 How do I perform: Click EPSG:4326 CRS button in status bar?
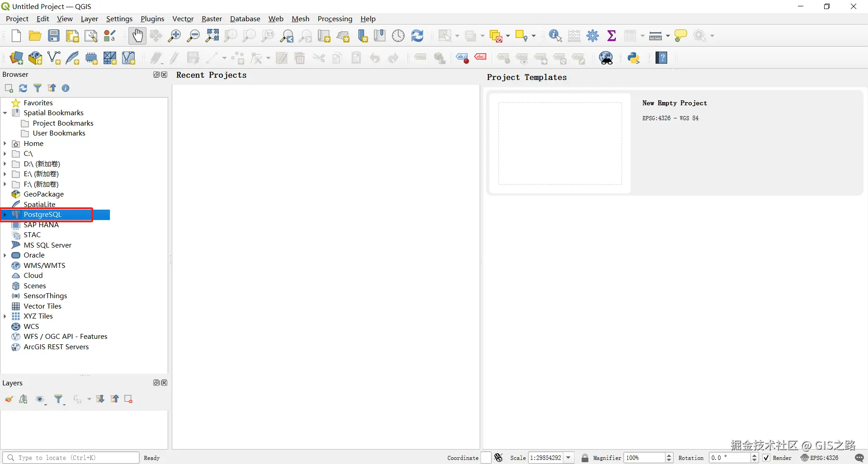[820, 458]
